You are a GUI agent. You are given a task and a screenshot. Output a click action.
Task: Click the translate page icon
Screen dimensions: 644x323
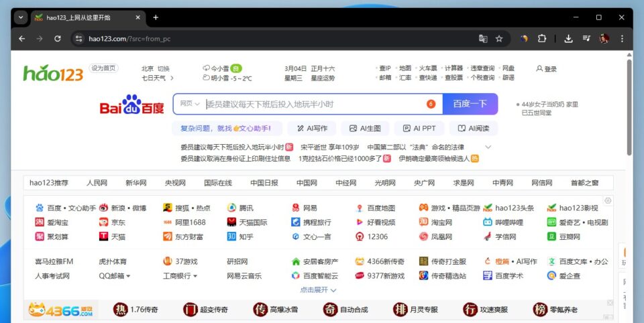(483, 39)
